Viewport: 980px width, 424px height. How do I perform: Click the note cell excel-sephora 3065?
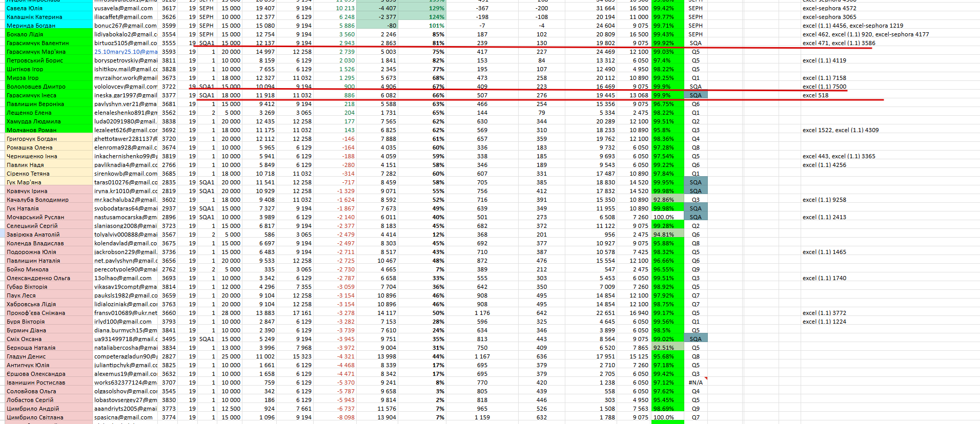coord(829,17)
